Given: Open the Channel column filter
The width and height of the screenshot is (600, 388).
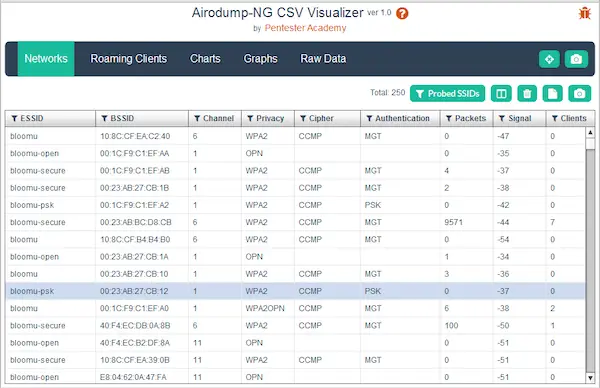Looking at the screenshot, I should coord(197,119).
